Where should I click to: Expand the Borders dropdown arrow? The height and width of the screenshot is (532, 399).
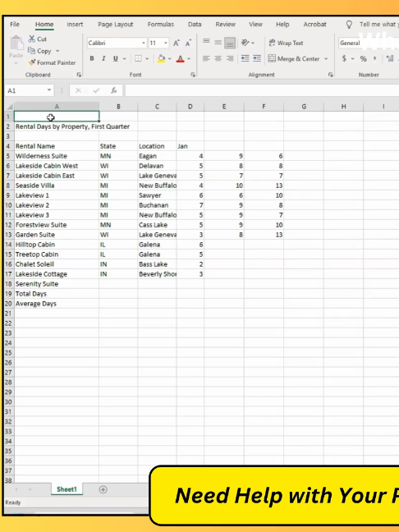tap(147, 58)
